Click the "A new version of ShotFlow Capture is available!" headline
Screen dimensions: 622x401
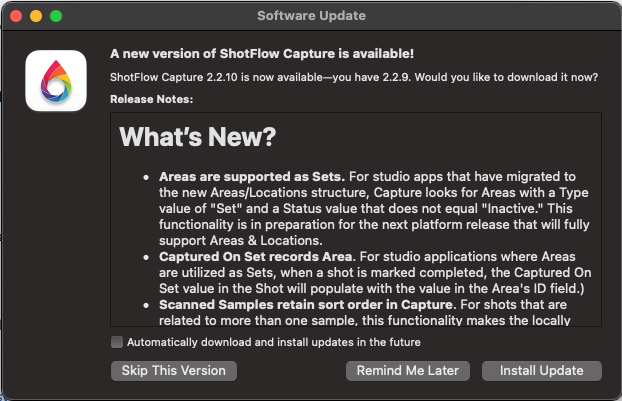262,54
